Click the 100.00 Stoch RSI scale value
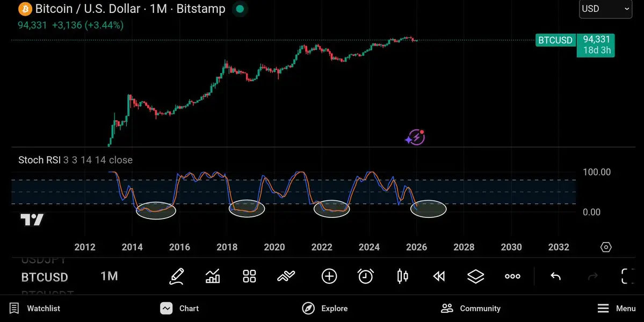The image size is (644, 322). (597, 172)
